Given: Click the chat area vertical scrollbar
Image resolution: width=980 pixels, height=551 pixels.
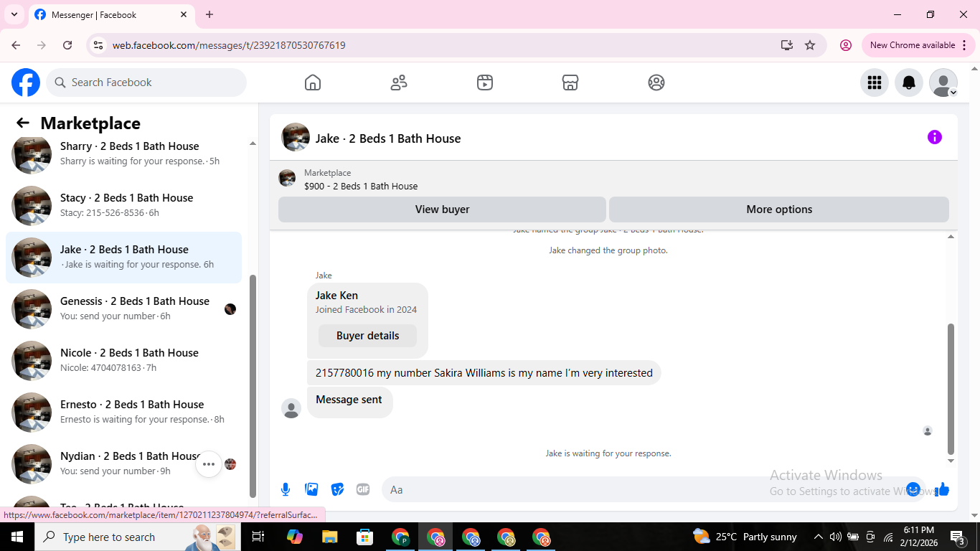Looking at the screenshot, I should tap(951, 389).
